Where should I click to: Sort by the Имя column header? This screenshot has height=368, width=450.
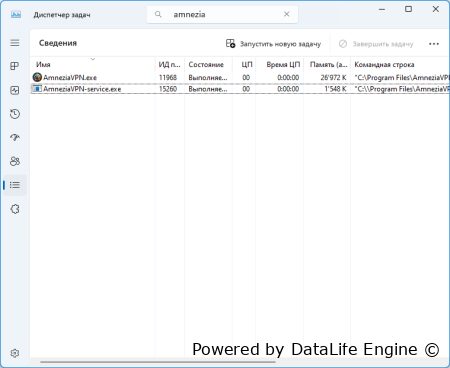[93, 64]
